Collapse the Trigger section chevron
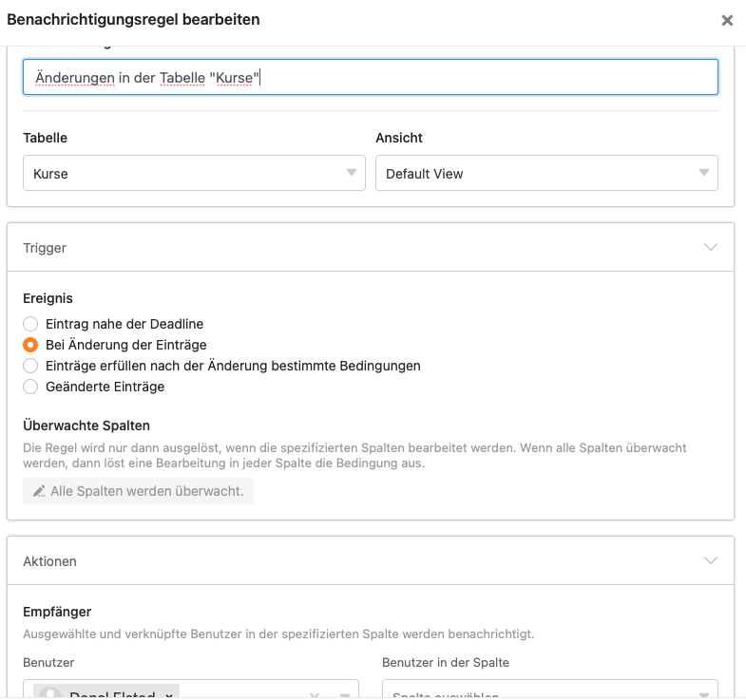746x700 pixels. [x=710, y=248]
